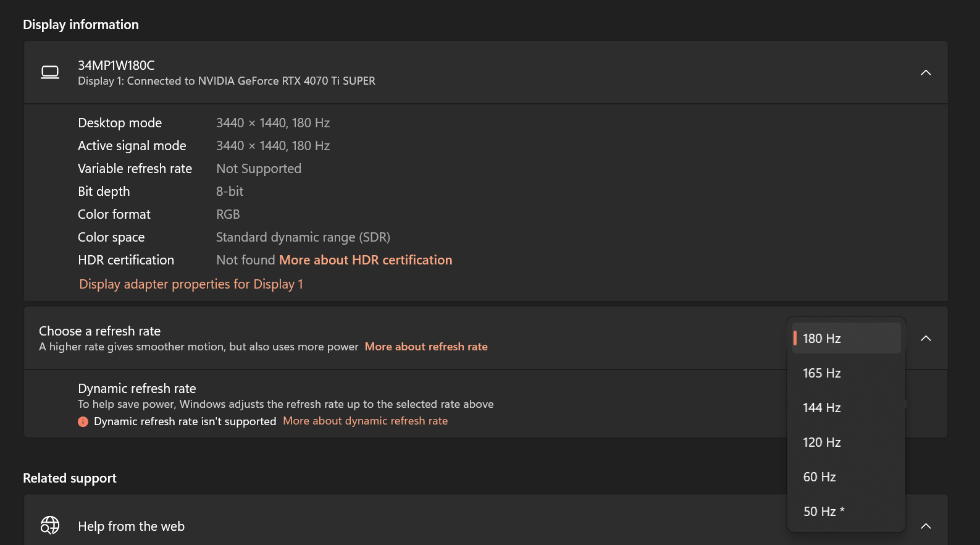Screen dimensions: 980x545
Task: Click the globe icon for Help from the web
Action: coord(50,525)
